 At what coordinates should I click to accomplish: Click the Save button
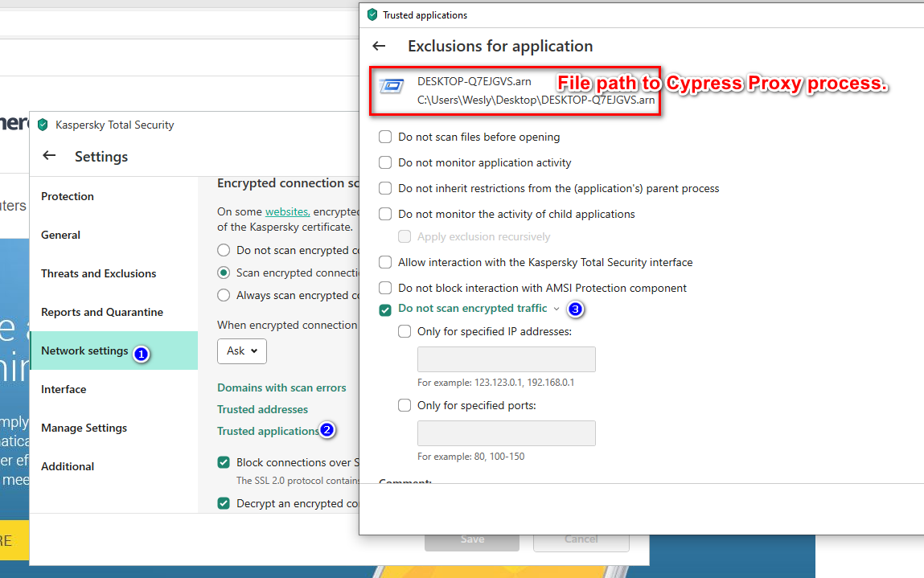472,539
